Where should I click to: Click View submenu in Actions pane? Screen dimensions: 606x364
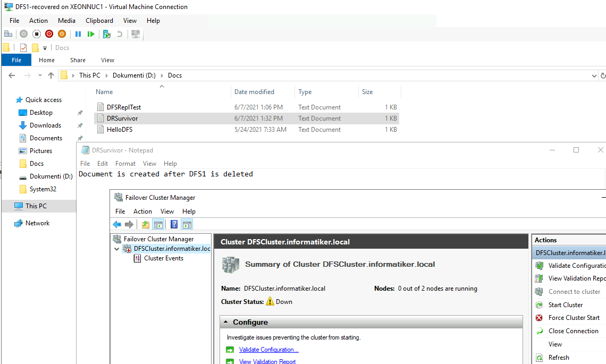(555, 344)
